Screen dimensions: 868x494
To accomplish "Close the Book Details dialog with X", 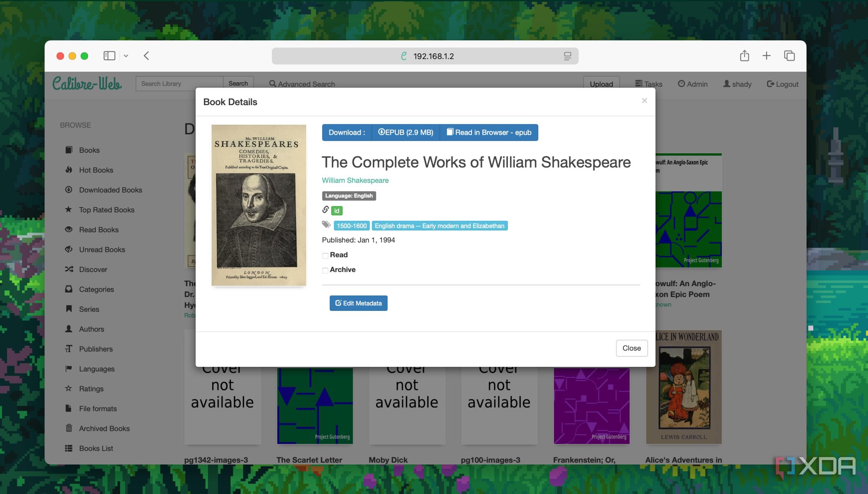I will (644, 101).
